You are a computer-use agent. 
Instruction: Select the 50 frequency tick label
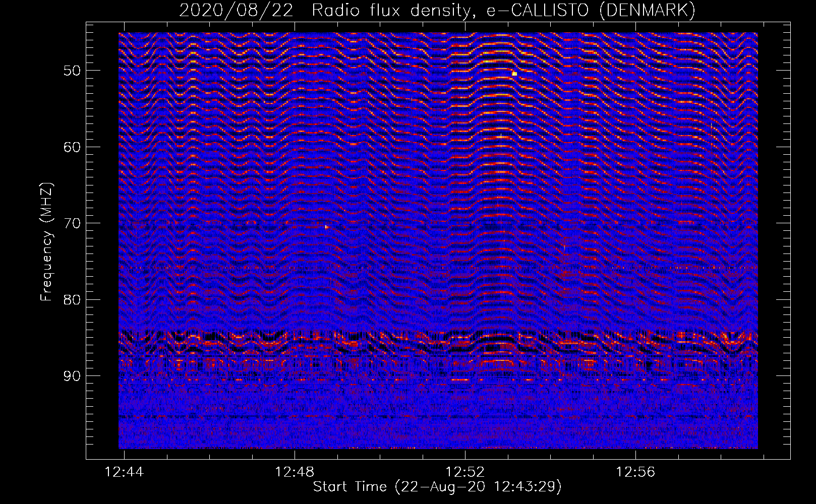72,71
